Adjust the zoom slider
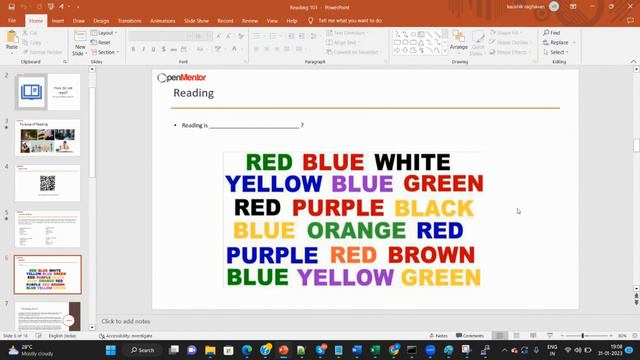The height and width of the screenshot is (360, 640). [x=582, y=336]
